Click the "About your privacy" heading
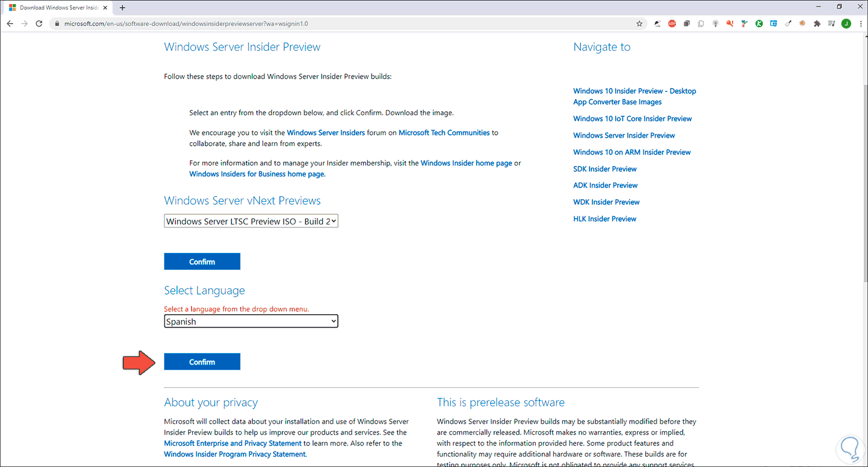This screenshot has height=467, width=868. [x=211, y=402]
